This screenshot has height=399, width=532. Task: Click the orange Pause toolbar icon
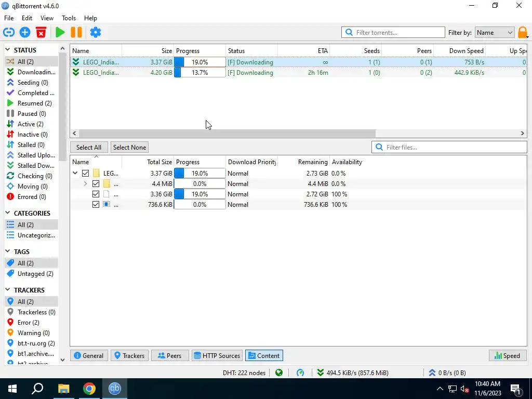click(76, 33)
